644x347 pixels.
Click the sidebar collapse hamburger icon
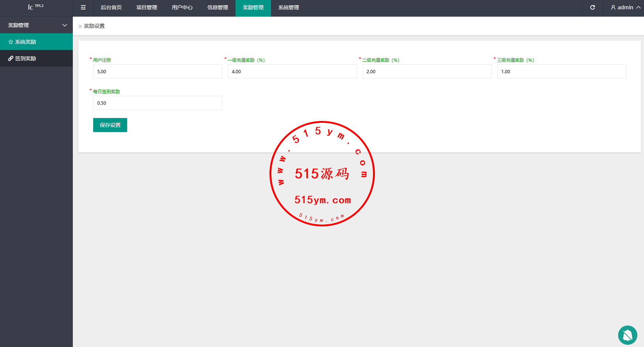tap(83, 7)
